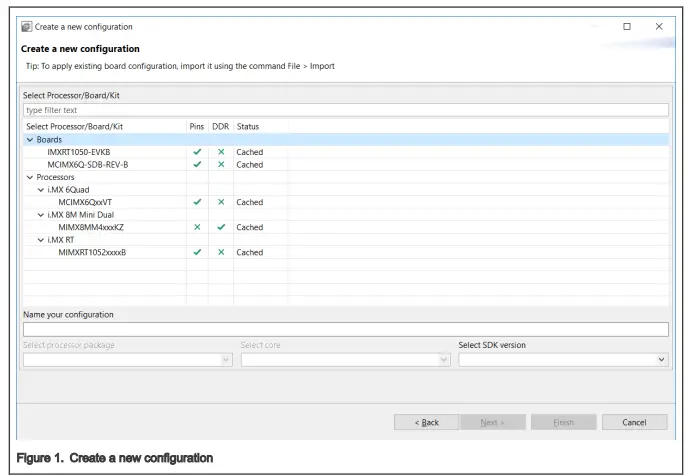This screenshot has height=476, width=687.
Task: Collapse the Processors tree group
Action: 30,178
